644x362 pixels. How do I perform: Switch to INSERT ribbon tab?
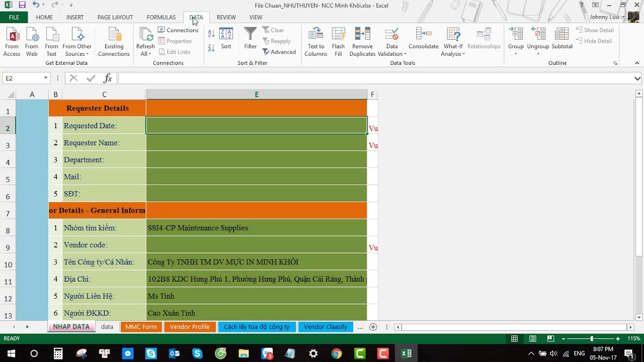[75, 17]
